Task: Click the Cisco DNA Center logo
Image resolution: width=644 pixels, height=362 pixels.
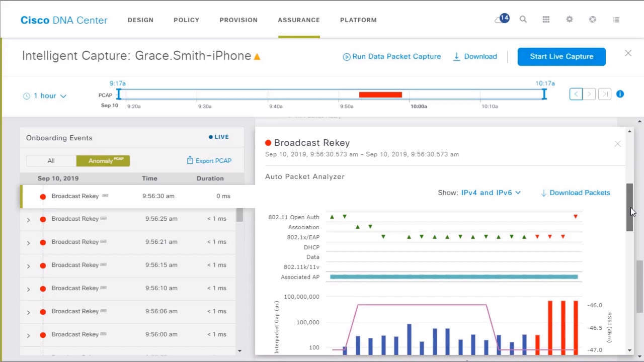Action: click(x=64, y=20)
